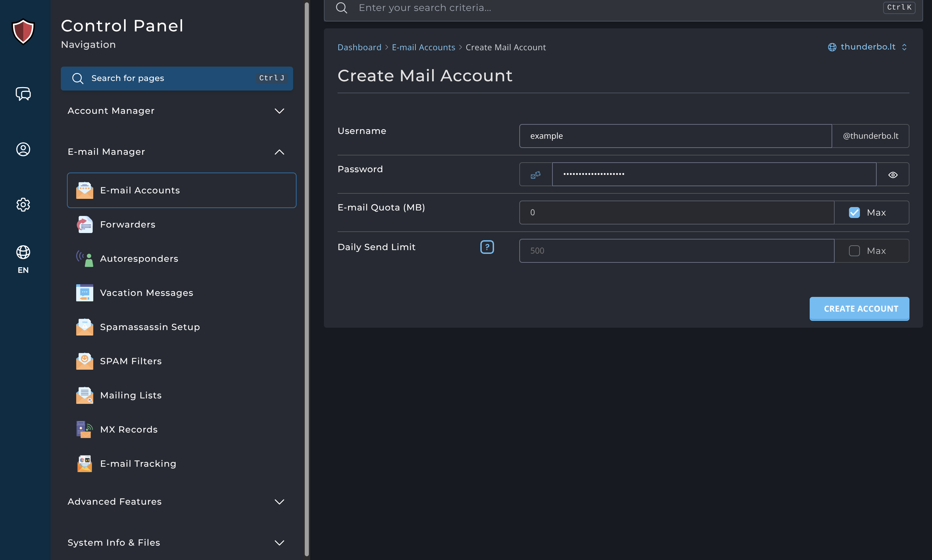Image resolution: width=932 pixels, height=560 pixels.
Task: Click the Daily Send Limit help icon
Action: pyautogui.click(x=487, y=247)
